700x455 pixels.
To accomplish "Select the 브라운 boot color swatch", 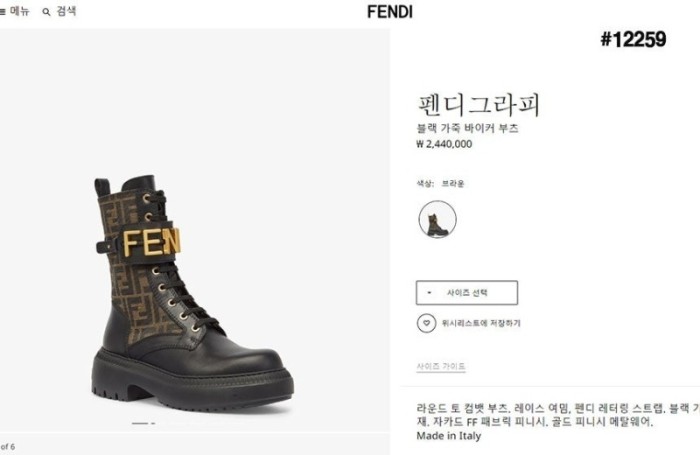I will 437,219.
